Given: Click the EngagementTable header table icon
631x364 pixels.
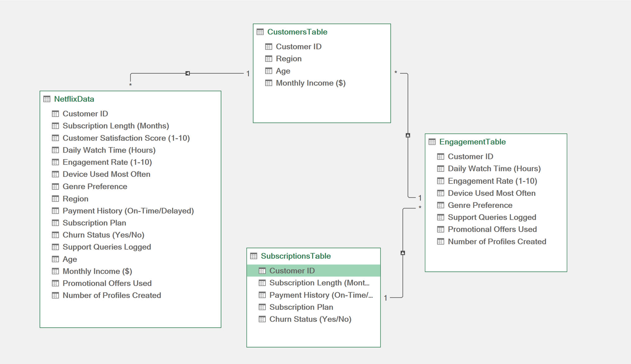Looking at the screenshot, I should [x=432, y=142].
